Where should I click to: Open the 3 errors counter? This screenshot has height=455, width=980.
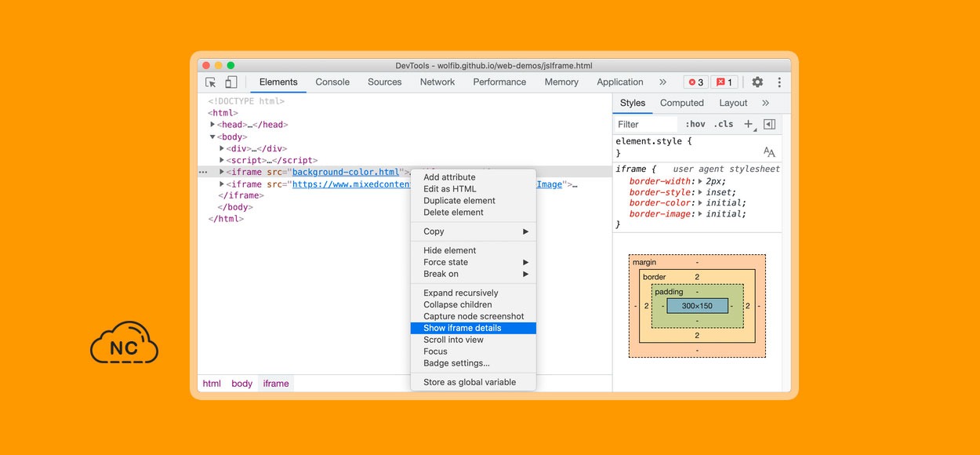(x=695, y=82)
